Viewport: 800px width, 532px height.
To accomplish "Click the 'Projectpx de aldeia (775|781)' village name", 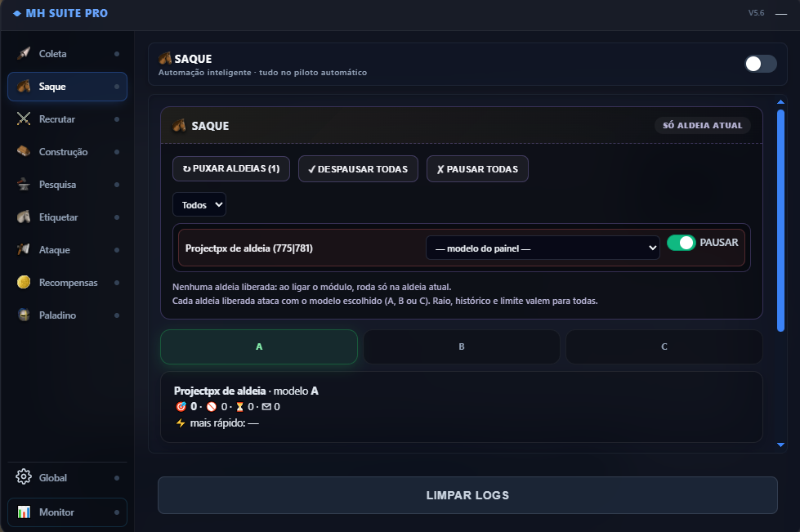I will tap(249, 248).
